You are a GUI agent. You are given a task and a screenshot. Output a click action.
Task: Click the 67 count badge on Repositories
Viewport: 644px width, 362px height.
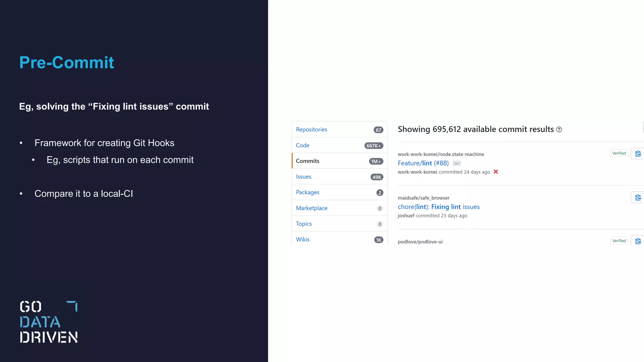tap(378, 130)
